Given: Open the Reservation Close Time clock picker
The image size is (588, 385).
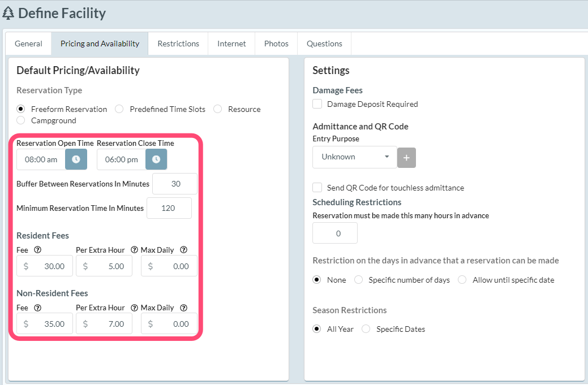Looking at the screenshot, I should pos(156,159).
